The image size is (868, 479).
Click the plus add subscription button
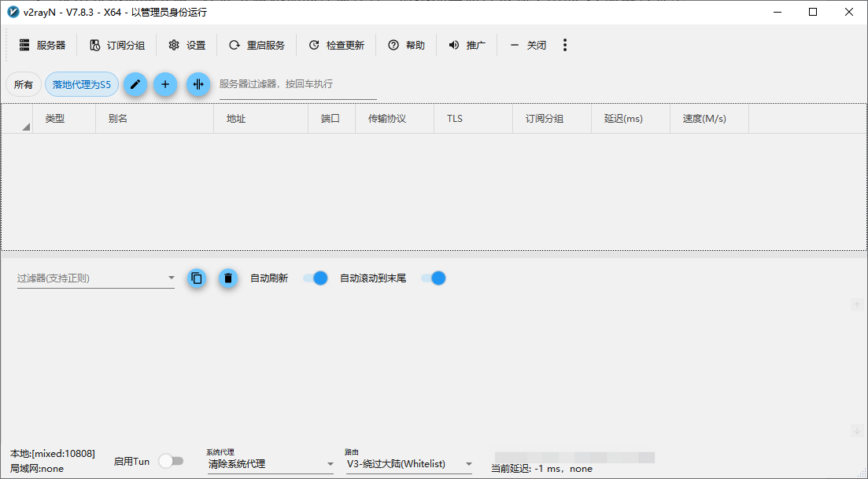coord(165,85)
